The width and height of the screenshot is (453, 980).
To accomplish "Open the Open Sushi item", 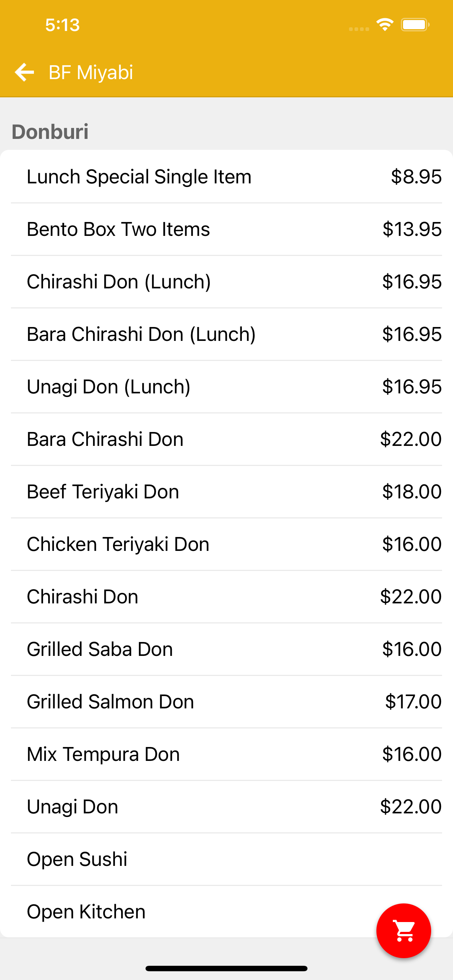I will 77,859.
